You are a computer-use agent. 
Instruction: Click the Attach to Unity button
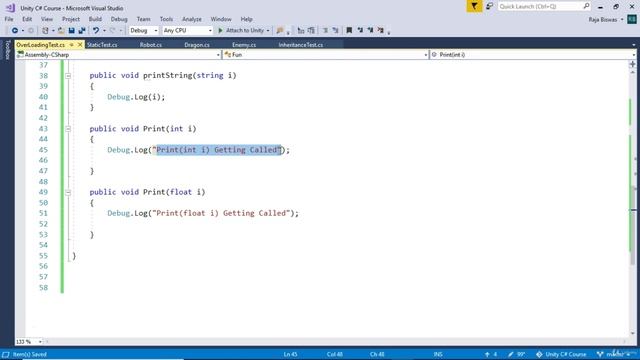(x=241, y=31)
